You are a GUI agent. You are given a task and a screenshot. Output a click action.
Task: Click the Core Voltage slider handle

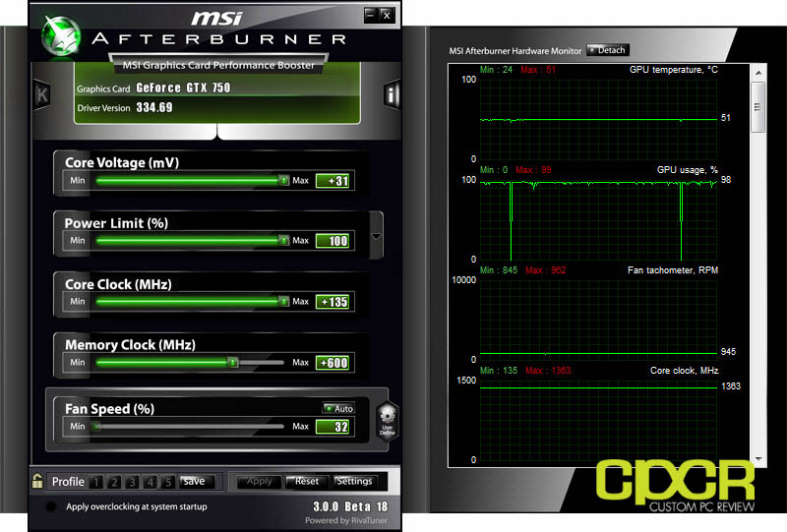coord(283,180)
